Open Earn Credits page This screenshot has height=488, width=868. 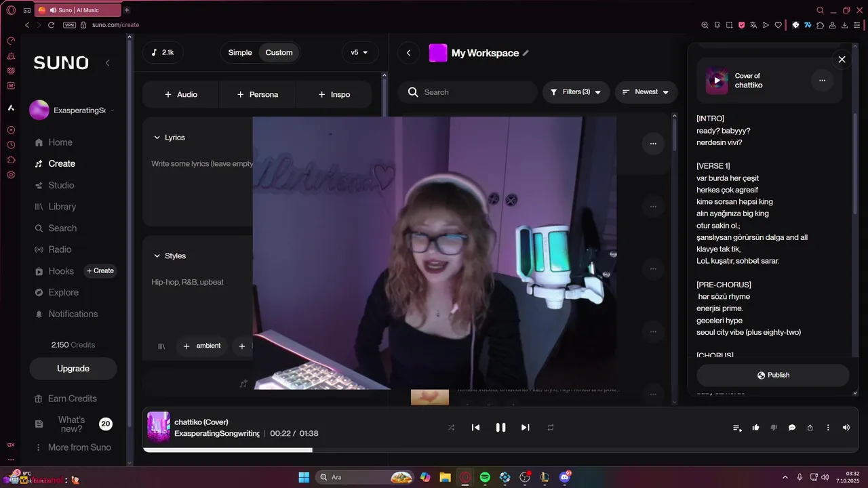click(66, 399)
